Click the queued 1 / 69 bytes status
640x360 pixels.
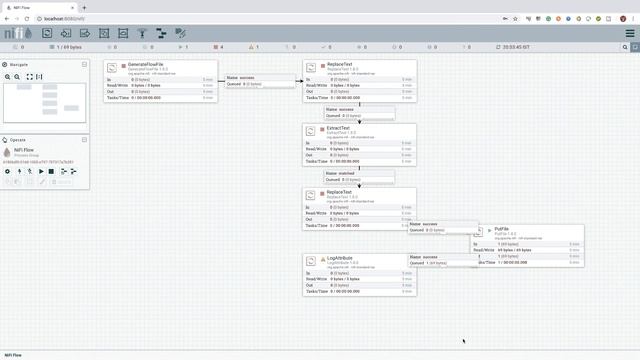[66, 47]
